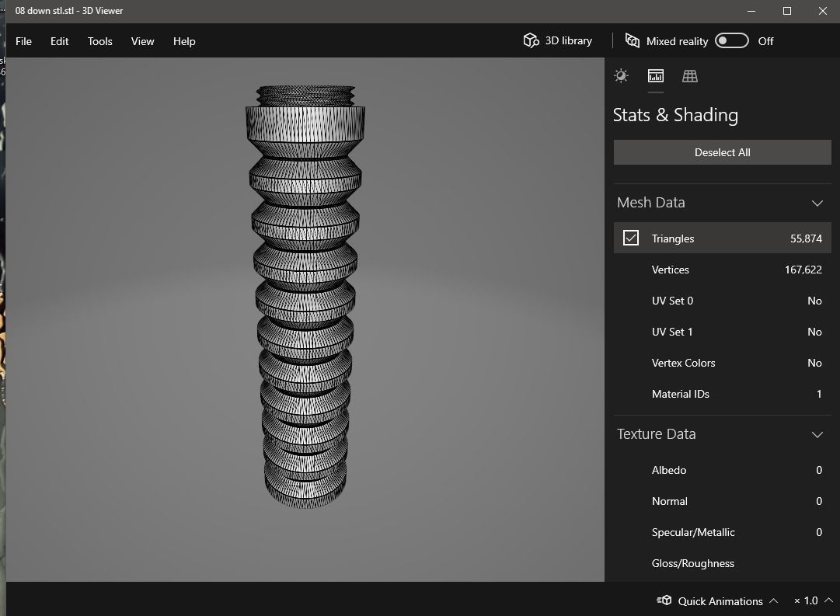Open the Environment & Lighting sun tab
The width and height of the screenshot is (840, 616).
pyautogui.click(x=621, y=76)
